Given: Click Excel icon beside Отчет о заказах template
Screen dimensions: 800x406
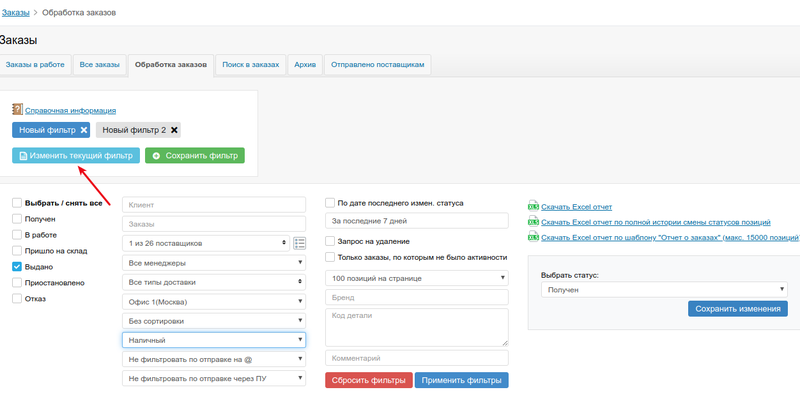Looking at the screenshot, I should tap(533, 237).
